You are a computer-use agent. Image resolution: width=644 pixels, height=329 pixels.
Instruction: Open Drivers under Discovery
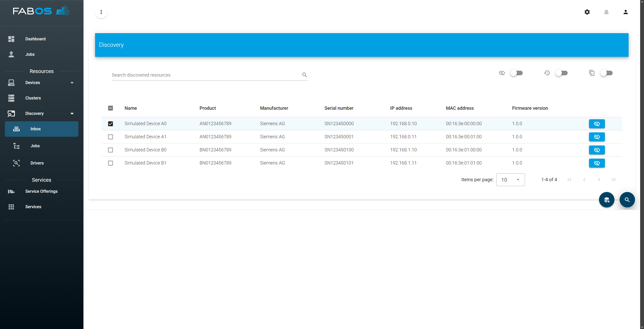pos(37,163)
